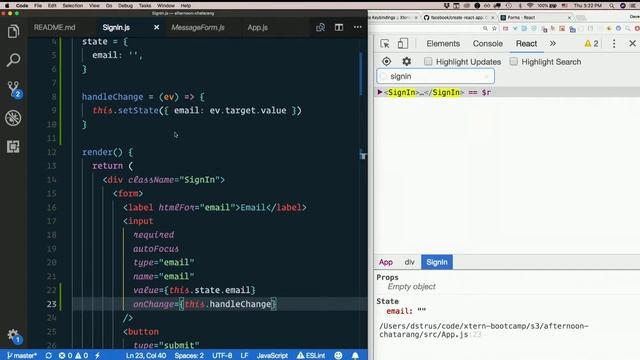Open the Debug menu in the menu bar
This screenshot has width=640, height=360.
pos(125,5)
